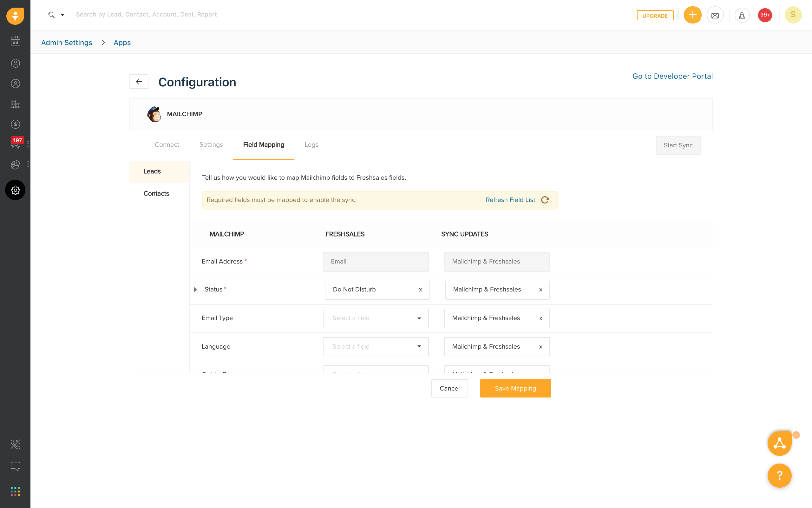
Task: Open the Contacts icon in sidebar
Action: pos(15,84)
